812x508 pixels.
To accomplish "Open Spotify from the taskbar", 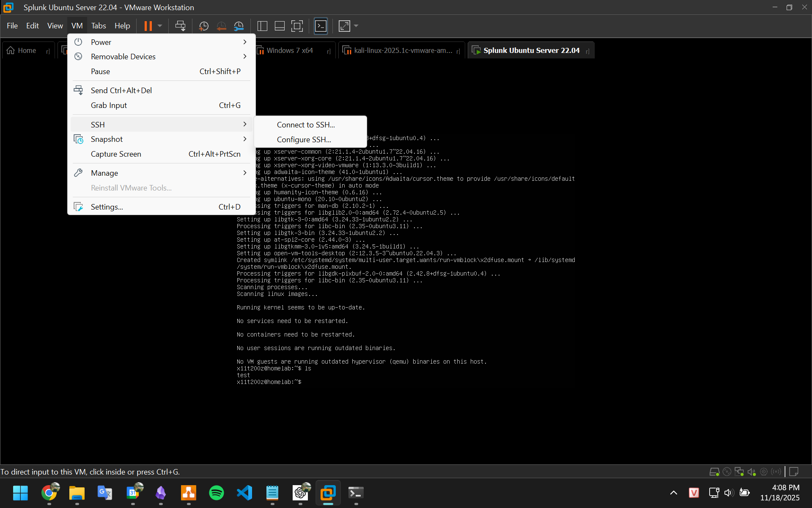I will pos(217,492).
